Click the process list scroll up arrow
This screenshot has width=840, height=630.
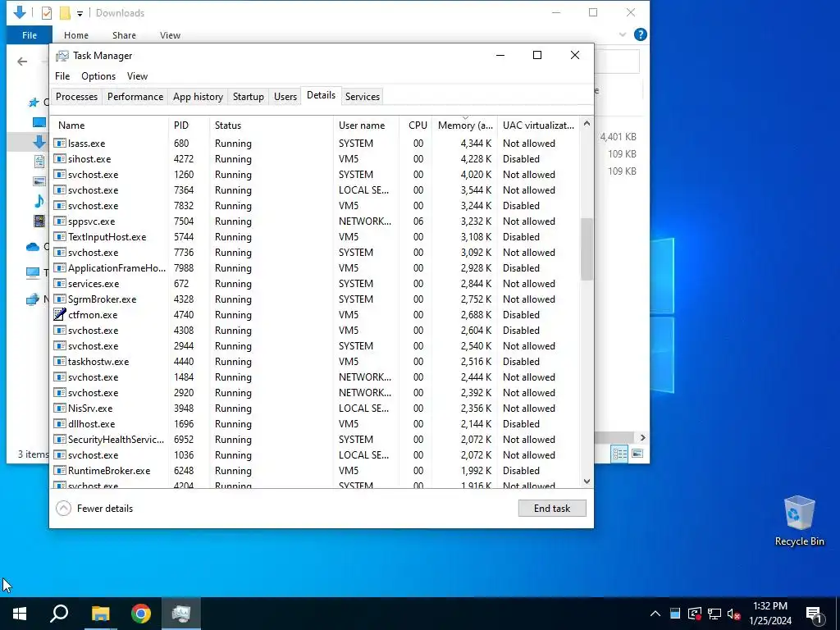pos(587,123)
